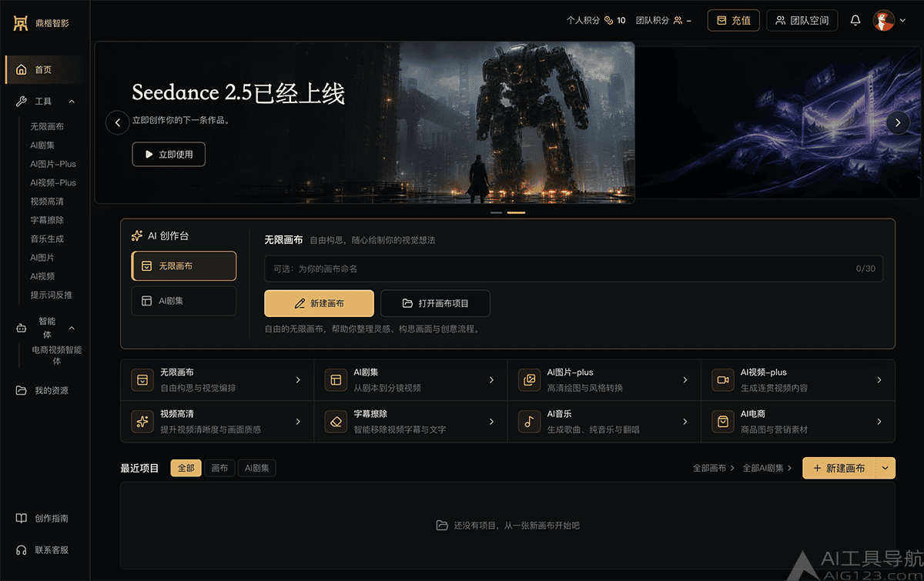This screenshot has width=924, height=581.
Task: Click the 个人积分 coin icon
Action: (608, 20)
